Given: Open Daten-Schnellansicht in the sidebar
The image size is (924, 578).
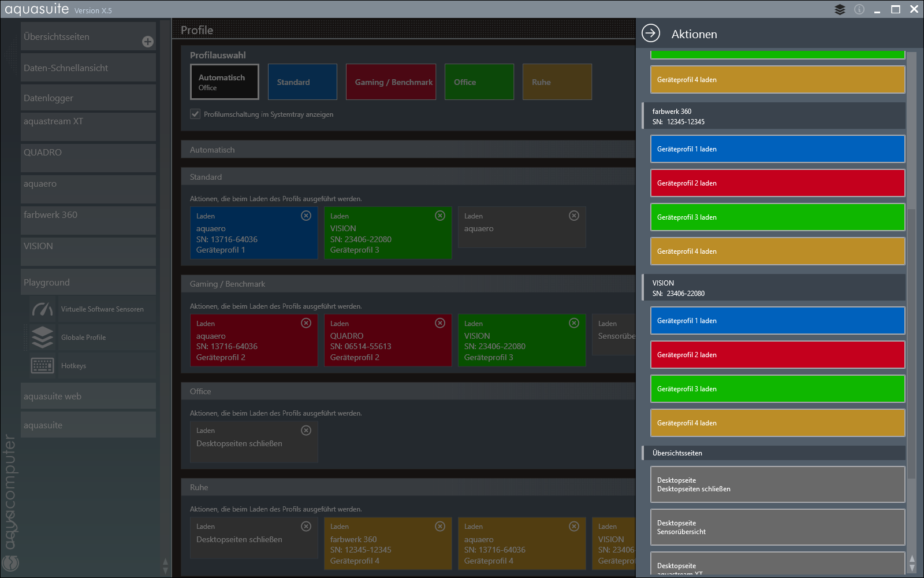Looking at the screenshot, I should (x=88, y=68).
